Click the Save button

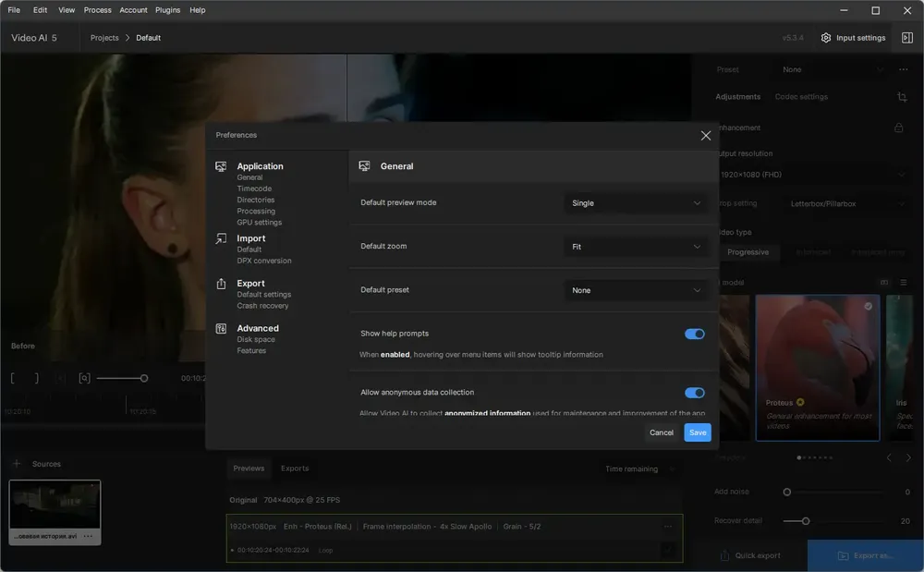click(x=697, y=432)
